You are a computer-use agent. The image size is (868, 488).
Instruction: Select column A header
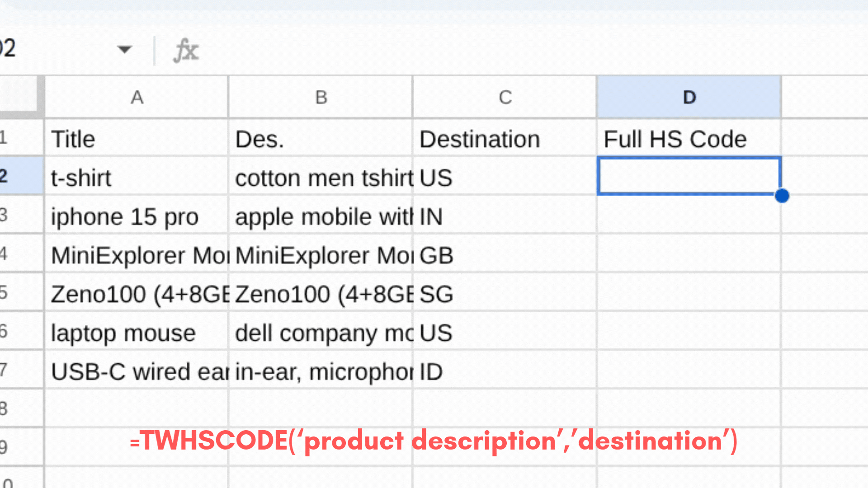pyautogui.click(x=137, y=97)
